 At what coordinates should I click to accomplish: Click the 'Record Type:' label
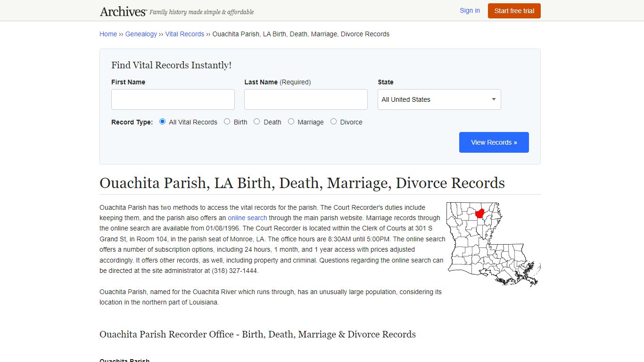pyautogui.click(x=132, y=122)
